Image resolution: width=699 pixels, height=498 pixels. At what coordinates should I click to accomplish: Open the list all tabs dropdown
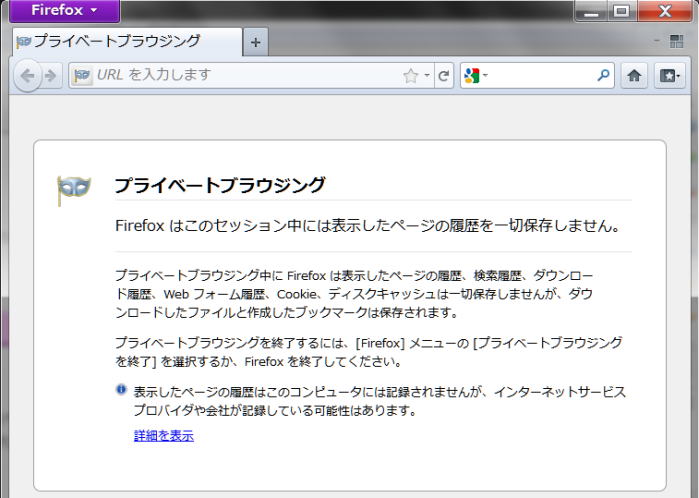(657, 41)
